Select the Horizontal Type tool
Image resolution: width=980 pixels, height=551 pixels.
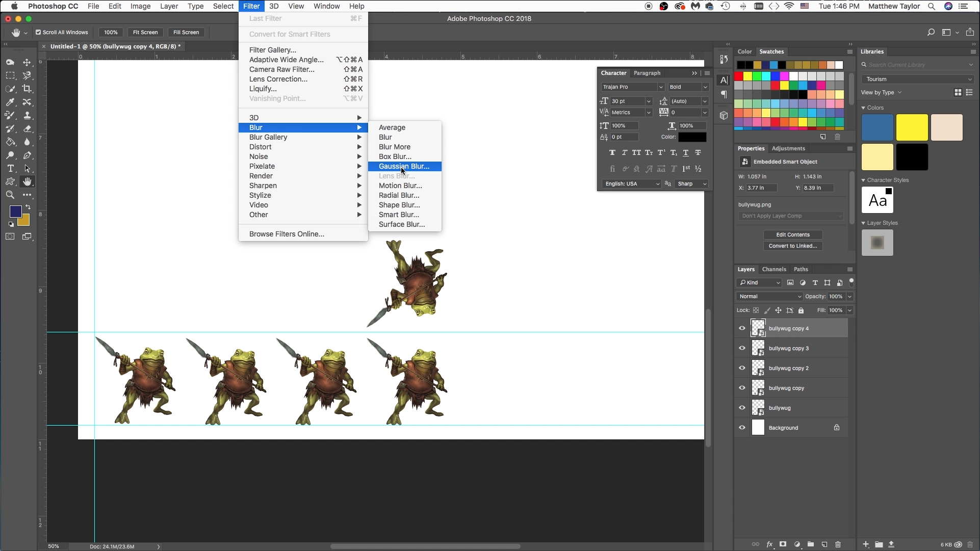click(10, 168)
